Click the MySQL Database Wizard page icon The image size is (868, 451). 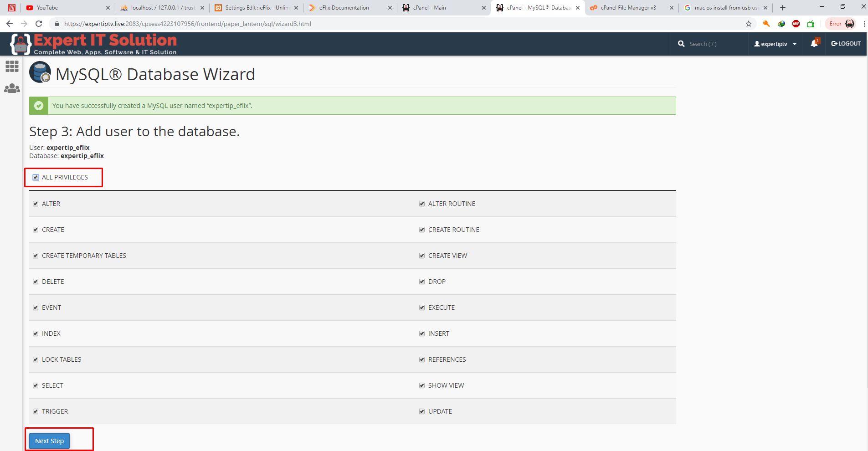(x=40, y=72)
